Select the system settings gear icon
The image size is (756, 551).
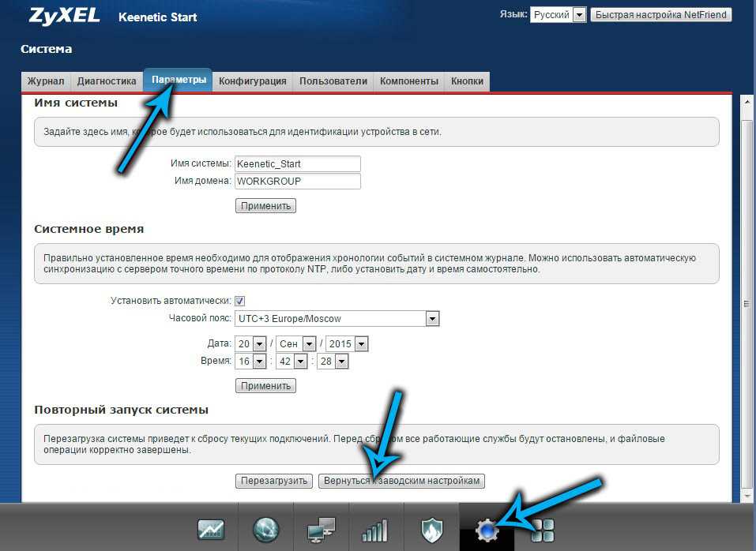point(486,529)
